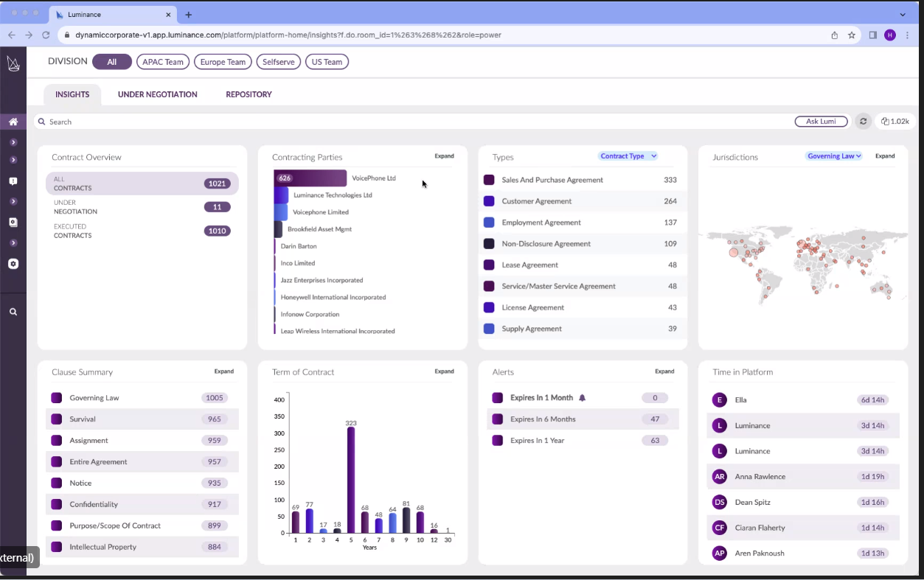Click the magnifier icon in left sidebar
This screenshot has height=580, width=924.
[13, 312]
